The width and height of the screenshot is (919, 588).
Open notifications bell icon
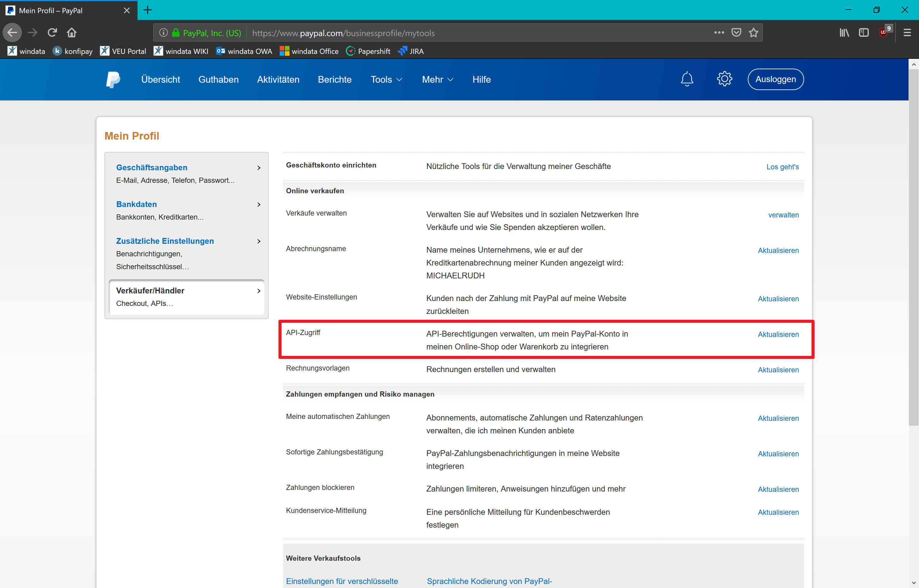[687, 79]
